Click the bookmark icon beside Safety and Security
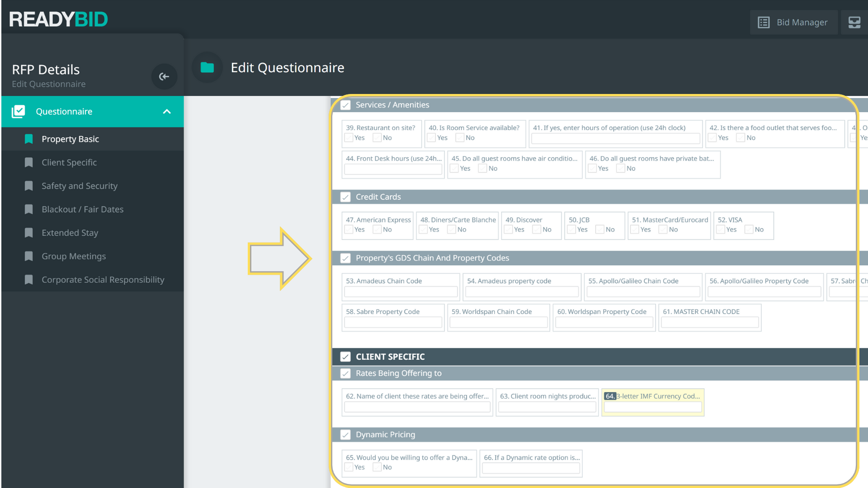The height and width of the screenshot is (488, 868). click(x=29, y=186)
